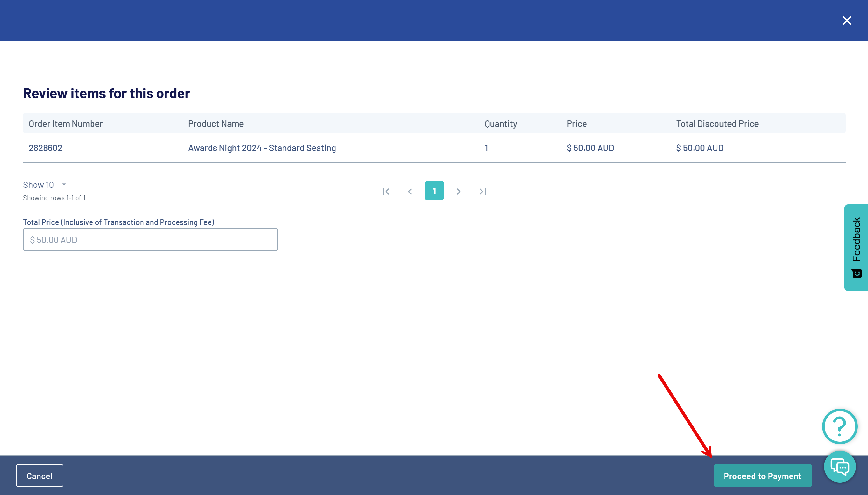Go to next page arrow

(458, 192)
